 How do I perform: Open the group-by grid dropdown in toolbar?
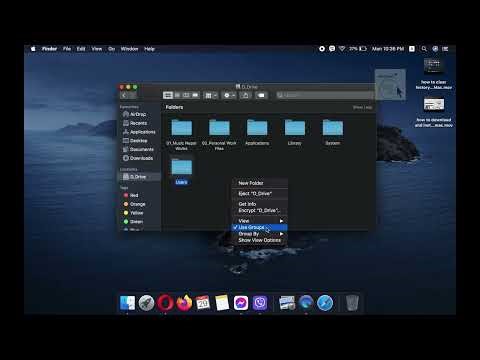[x=211, y=95]
